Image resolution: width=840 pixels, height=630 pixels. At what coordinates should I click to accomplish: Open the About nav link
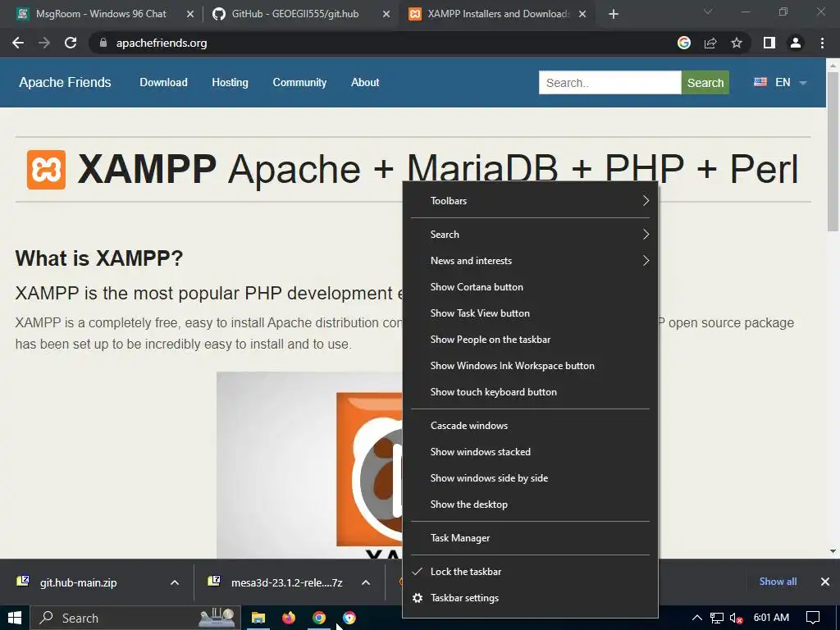[x=365, y=83]
